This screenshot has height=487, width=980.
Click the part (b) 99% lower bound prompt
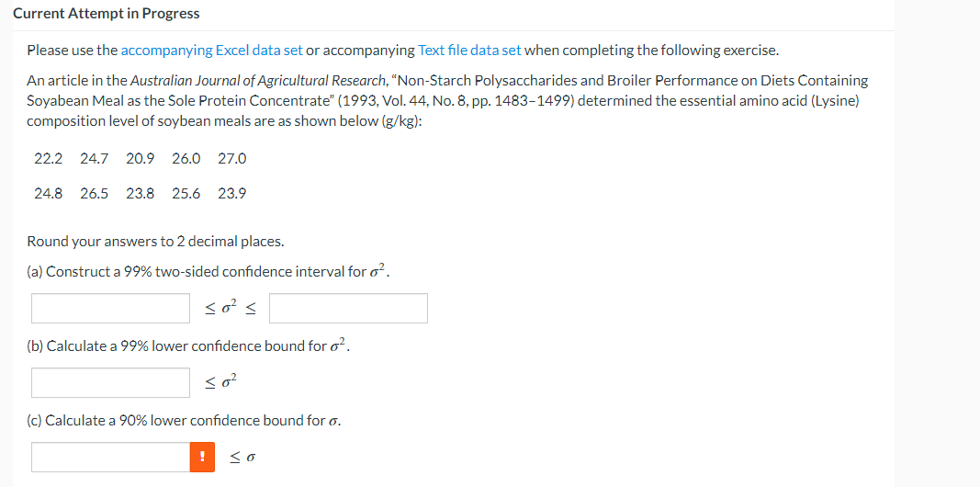[x=188, y=345]
